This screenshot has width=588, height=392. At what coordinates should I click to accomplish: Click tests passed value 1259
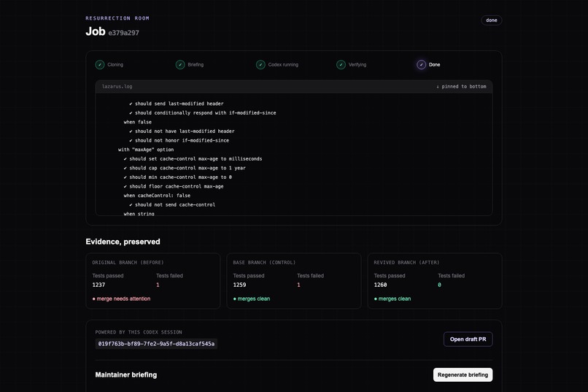coord(239,285)
